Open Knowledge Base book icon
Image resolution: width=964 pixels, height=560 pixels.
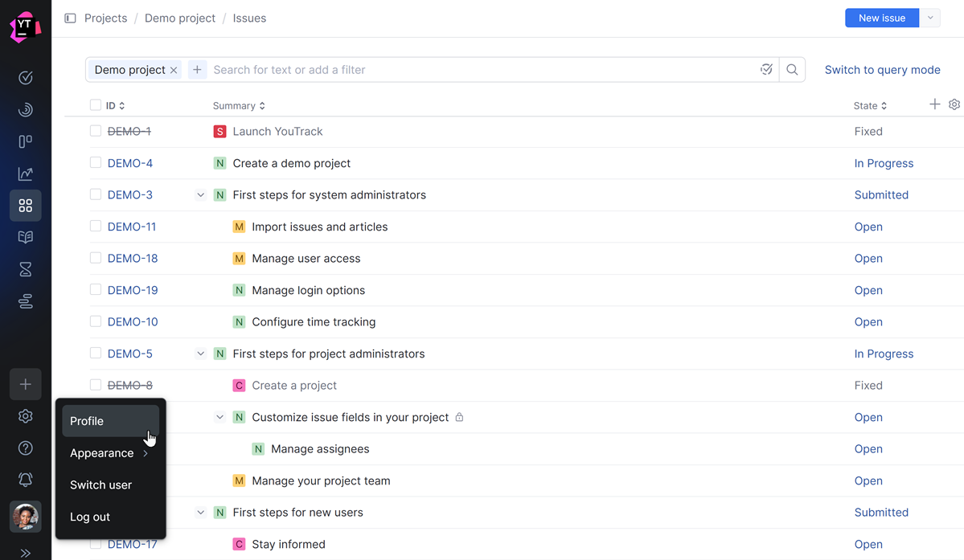(25, 238)
